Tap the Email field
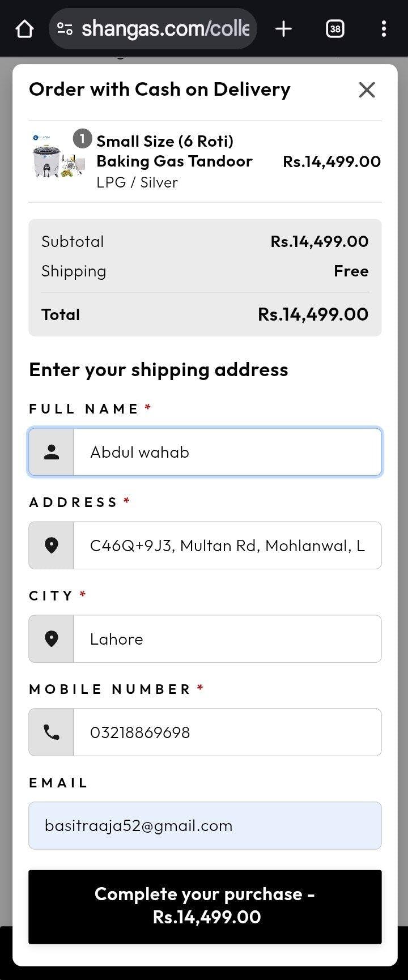This screenshot has height=980, width=408. pyautogui.click(x=205, y=825)
